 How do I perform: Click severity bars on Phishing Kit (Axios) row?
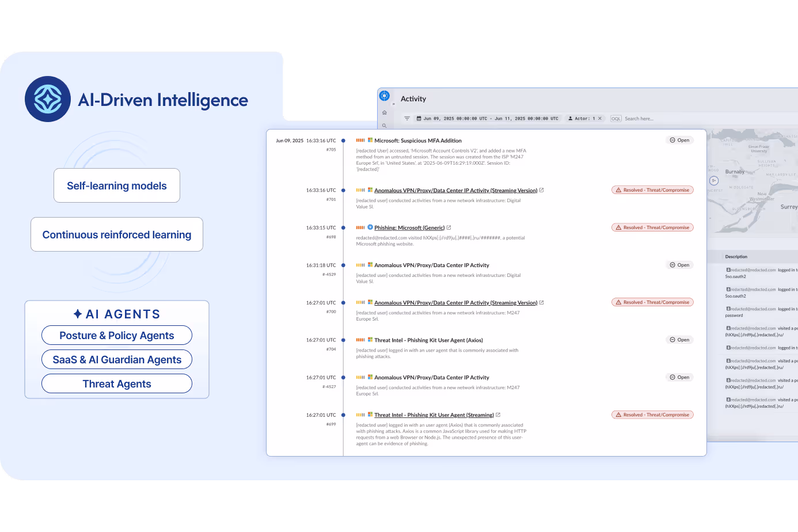(x=360, y=340)
